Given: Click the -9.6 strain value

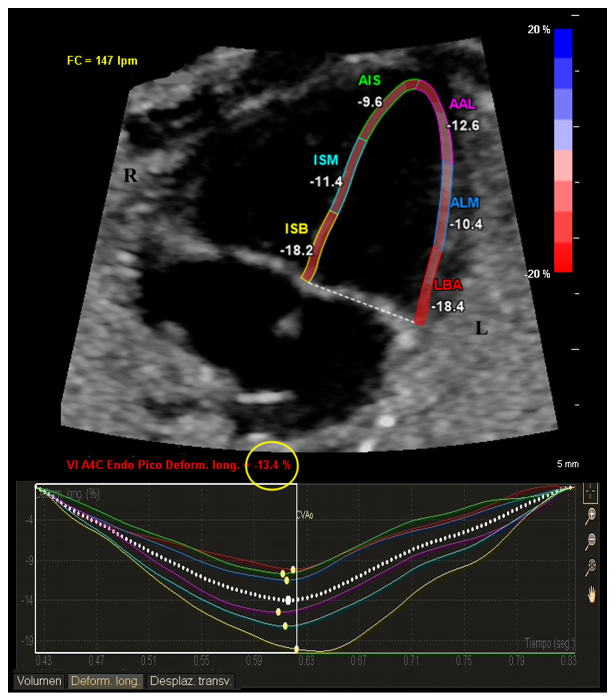Looking at the screenshot, I should [x=370, y=102].
